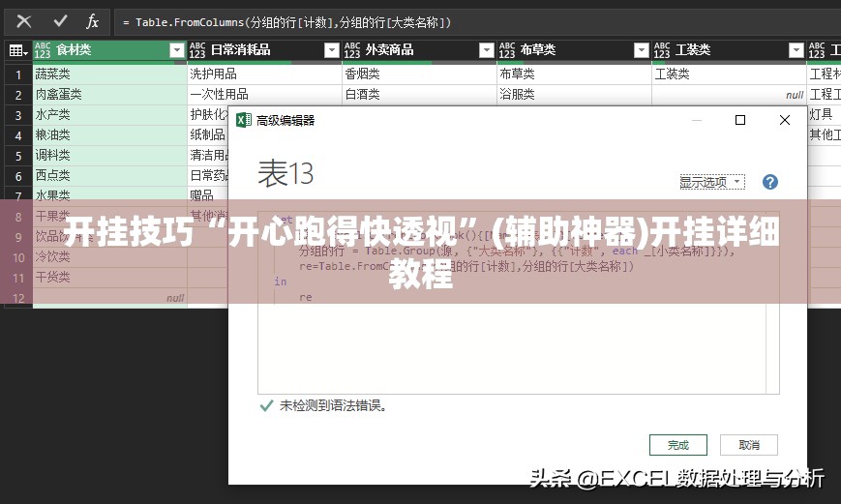
Task: Select cell 水产类
Action: pos(110,115)
